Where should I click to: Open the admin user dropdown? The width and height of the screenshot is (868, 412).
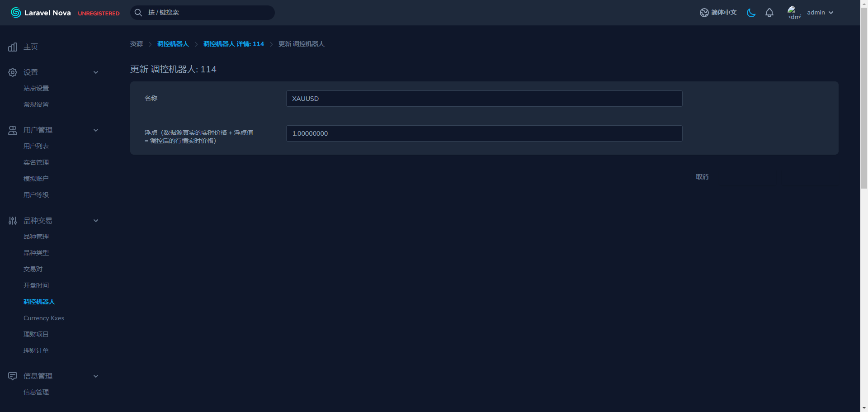click(x=820, y=13)
